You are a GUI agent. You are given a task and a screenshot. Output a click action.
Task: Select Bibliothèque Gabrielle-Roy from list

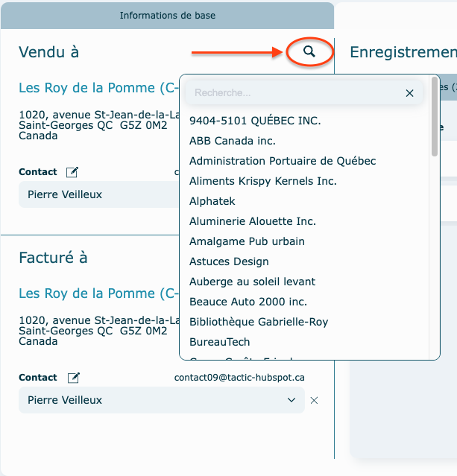click(x=259, y=322)
